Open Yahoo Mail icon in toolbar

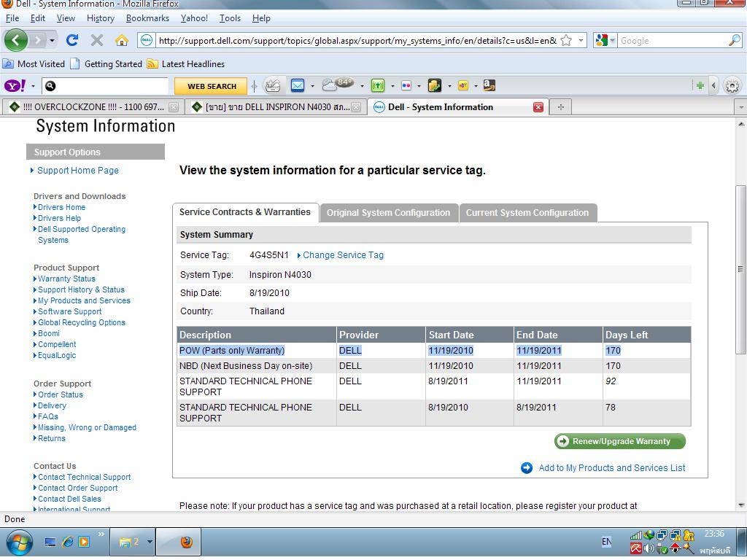click(298, 85)
